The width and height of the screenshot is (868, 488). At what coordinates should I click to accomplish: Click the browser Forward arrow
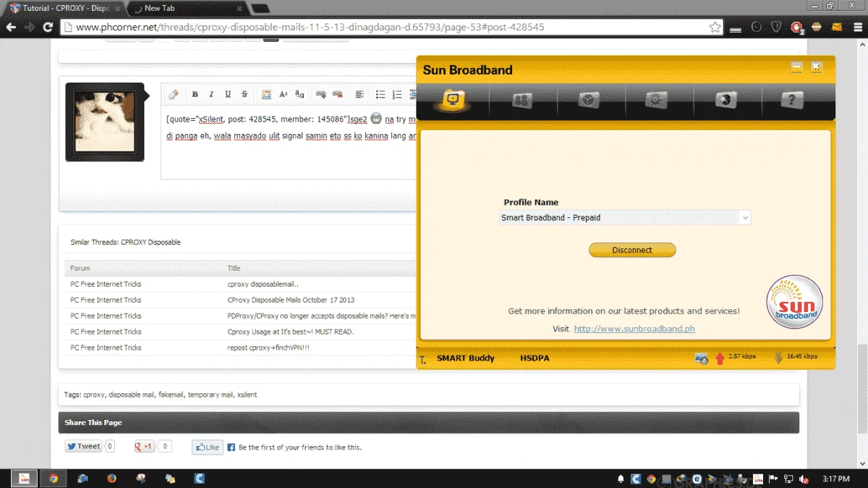pyautogui.click(x=30, y=27)
